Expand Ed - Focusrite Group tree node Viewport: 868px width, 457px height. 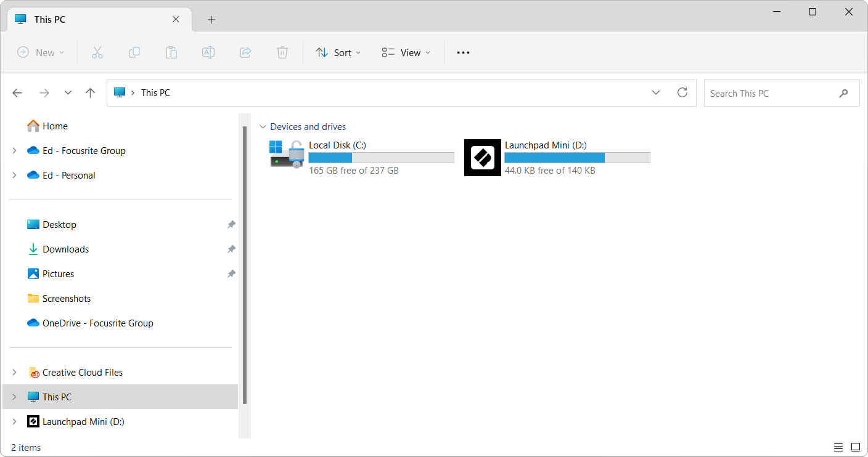tap(14, 150)
